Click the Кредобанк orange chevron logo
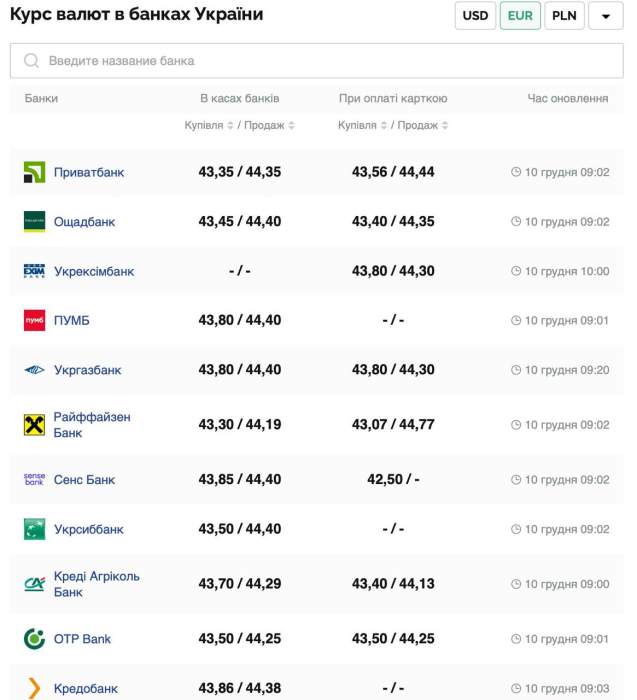 pos(34,688)
